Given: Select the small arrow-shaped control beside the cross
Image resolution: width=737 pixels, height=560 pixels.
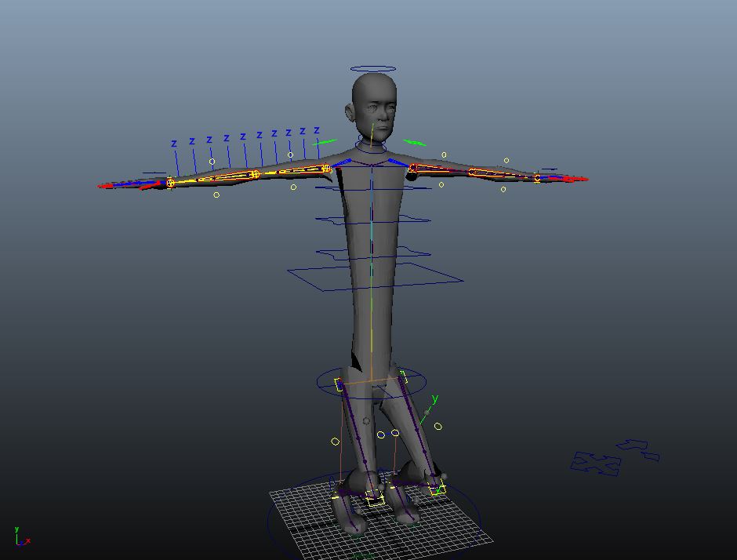Looking at the screenshot, I should (638, 449).
